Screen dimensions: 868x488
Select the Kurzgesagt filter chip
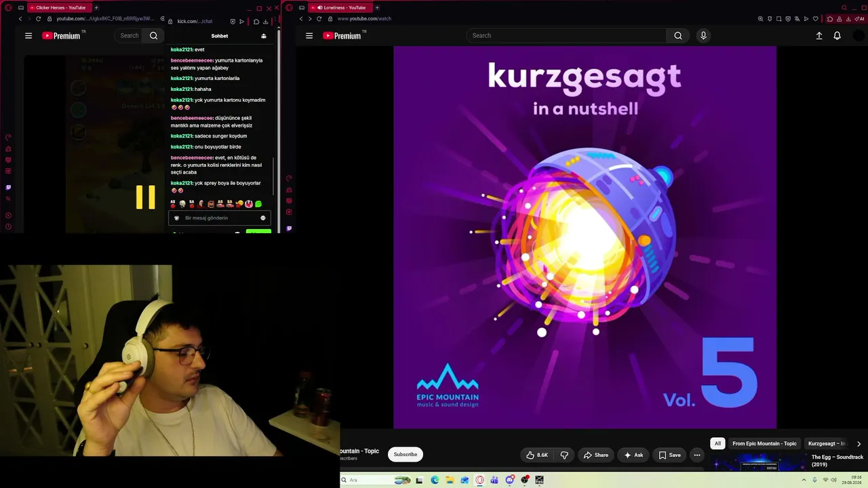point(827,443)
